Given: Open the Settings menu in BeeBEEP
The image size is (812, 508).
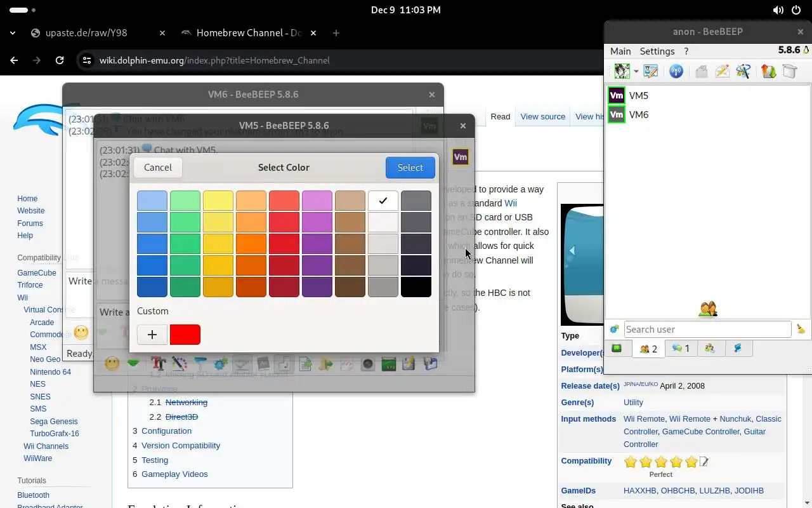Looking at the screenshot, I should click(657, 51).
